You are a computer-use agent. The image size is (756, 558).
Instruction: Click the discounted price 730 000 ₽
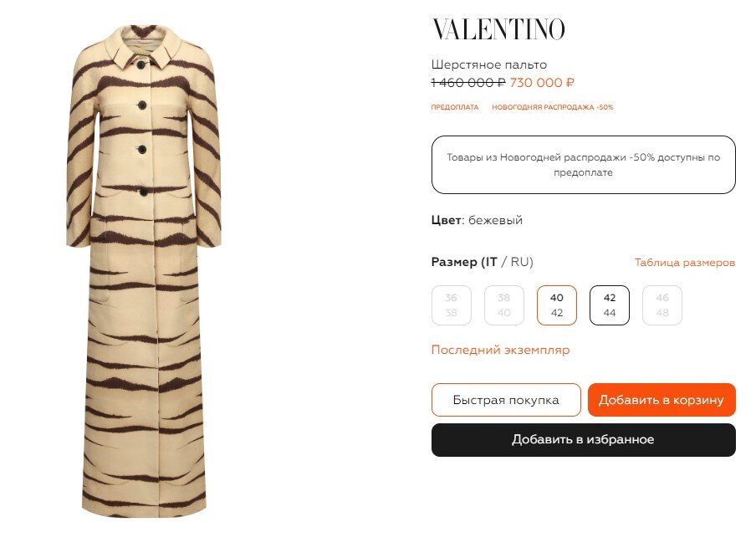pos(542,83)
